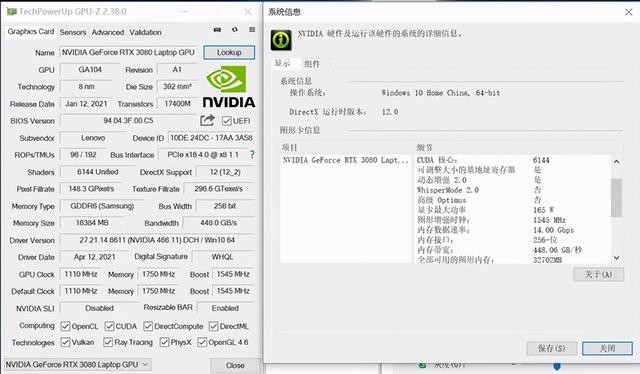
Task: Toggle the Ray Tracing checkbox
Action: (x=108, y=342)
